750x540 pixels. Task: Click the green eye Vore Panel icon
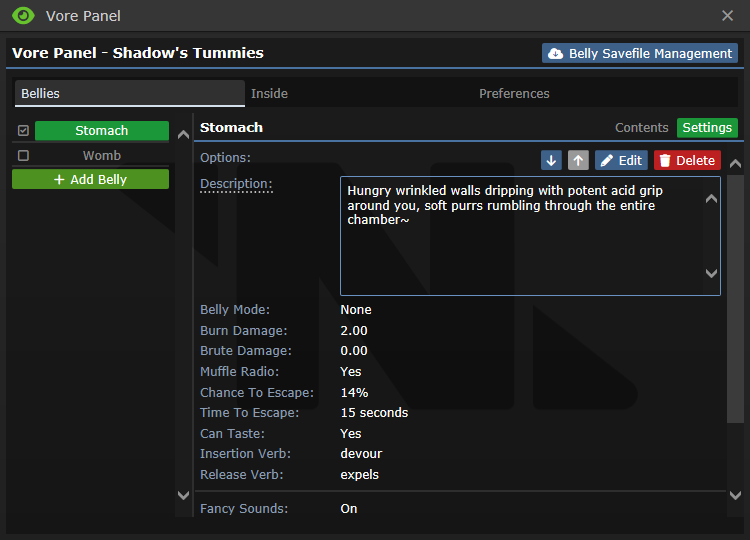[23, 16]
